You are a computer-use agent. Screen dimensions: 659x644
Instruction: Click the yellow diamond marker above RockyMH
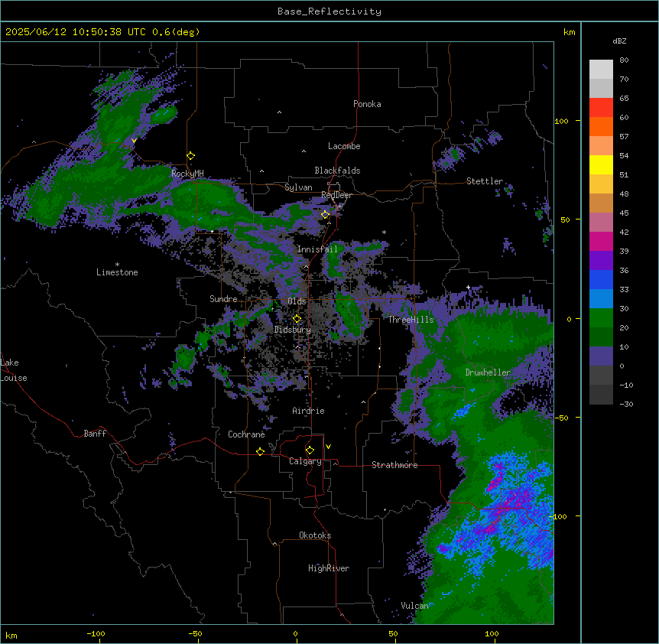pos(190,156)
